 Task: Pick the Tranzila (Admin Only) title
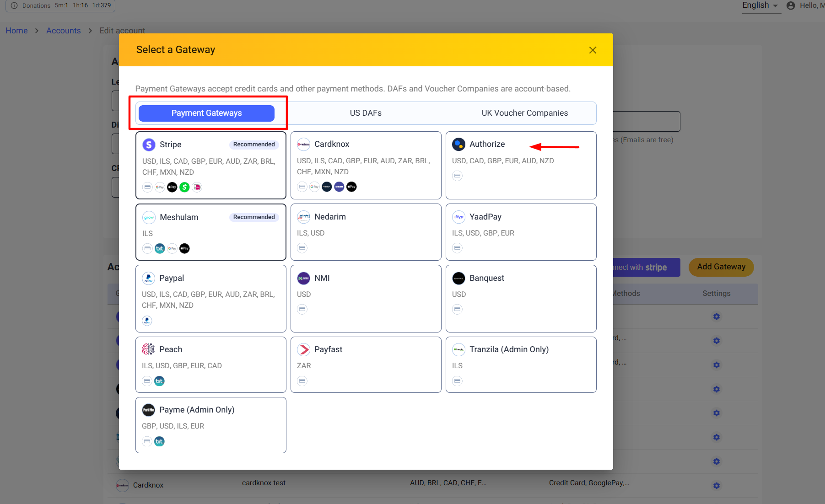(509, 349)
